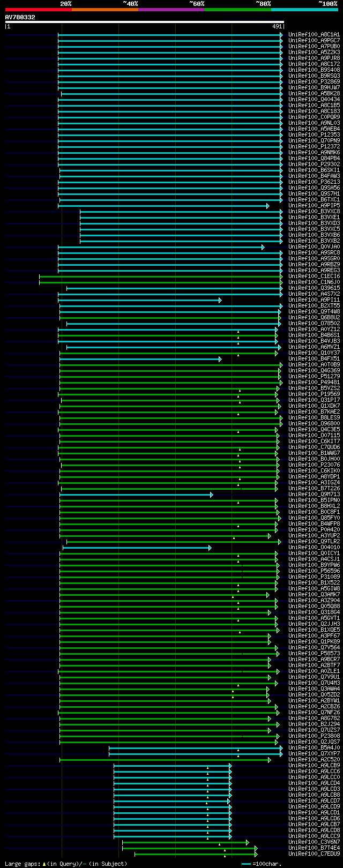Click the red ~20% identity legend segment
This screenshot has height=868, width=343.
39,10
